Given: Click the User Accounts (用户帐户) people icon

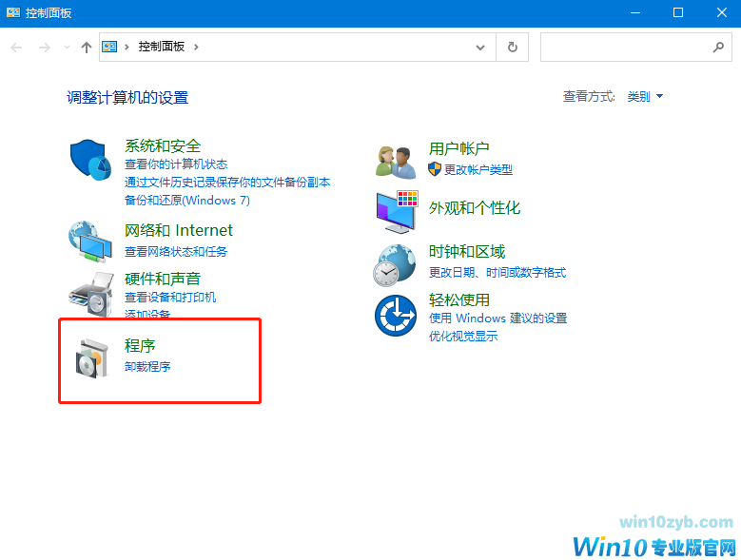Looking at the screenshot, I should [396, 161].
